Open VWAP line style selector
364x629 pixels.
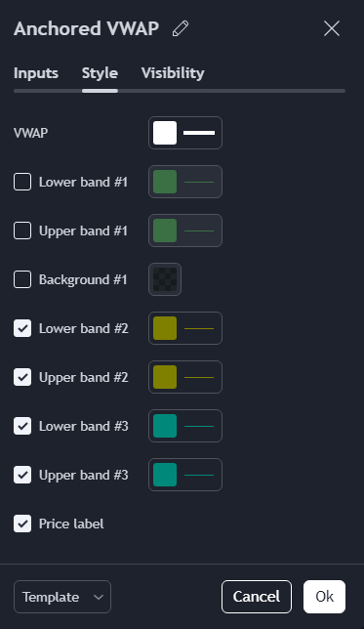pos(199,133)
